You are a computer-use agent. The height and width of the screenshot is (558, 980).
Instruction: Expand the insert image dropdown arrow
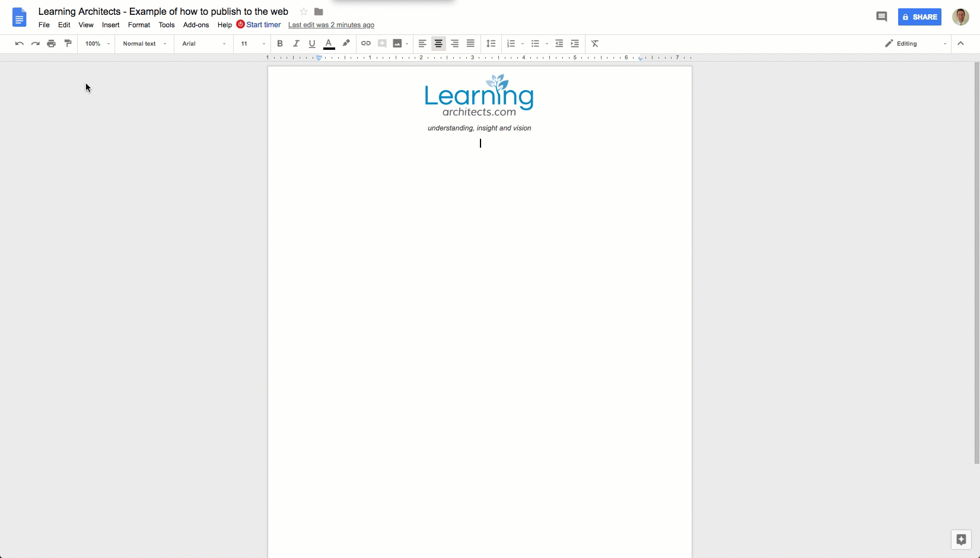[x=407, y=44]
